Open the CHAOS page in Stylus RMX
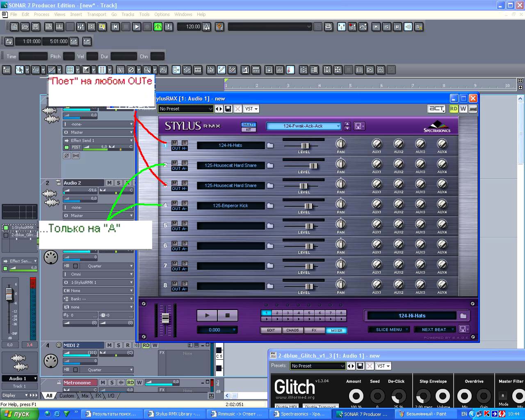Image resolution: width=525 pixels, height=420 pixels. [x=292, y=330]
